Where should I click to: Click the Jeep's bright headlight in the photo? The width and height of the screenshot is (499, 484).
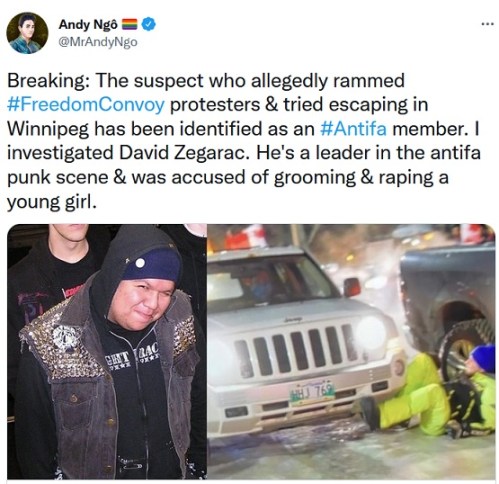coord(371,333)
